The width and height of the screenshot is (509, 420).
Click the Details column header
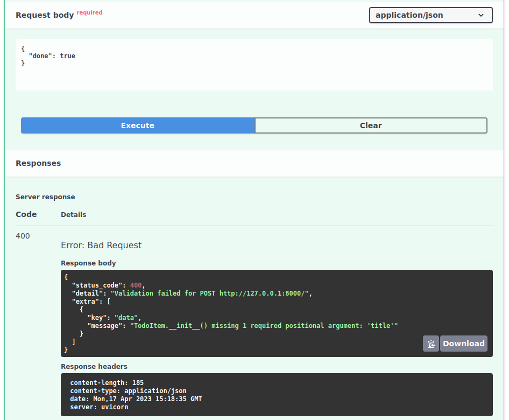(73, 214)
